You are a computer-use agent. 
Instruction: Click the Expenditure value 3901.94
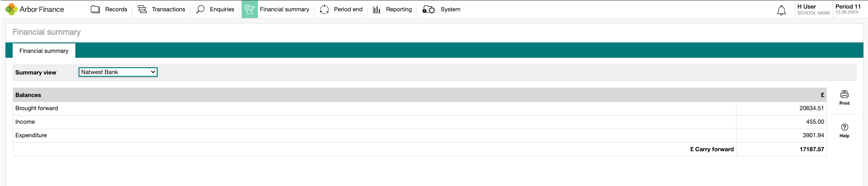[x=813, y=135]
